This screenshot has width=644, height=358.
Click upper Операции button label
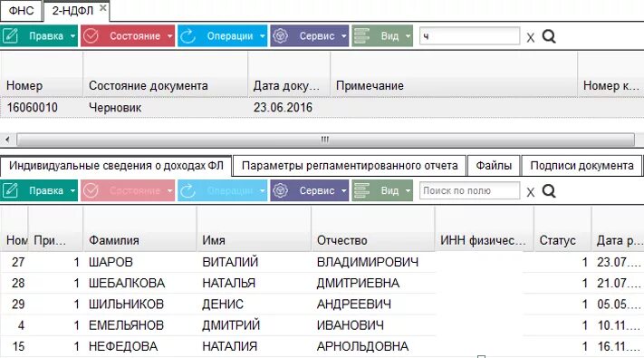[230, 36]
